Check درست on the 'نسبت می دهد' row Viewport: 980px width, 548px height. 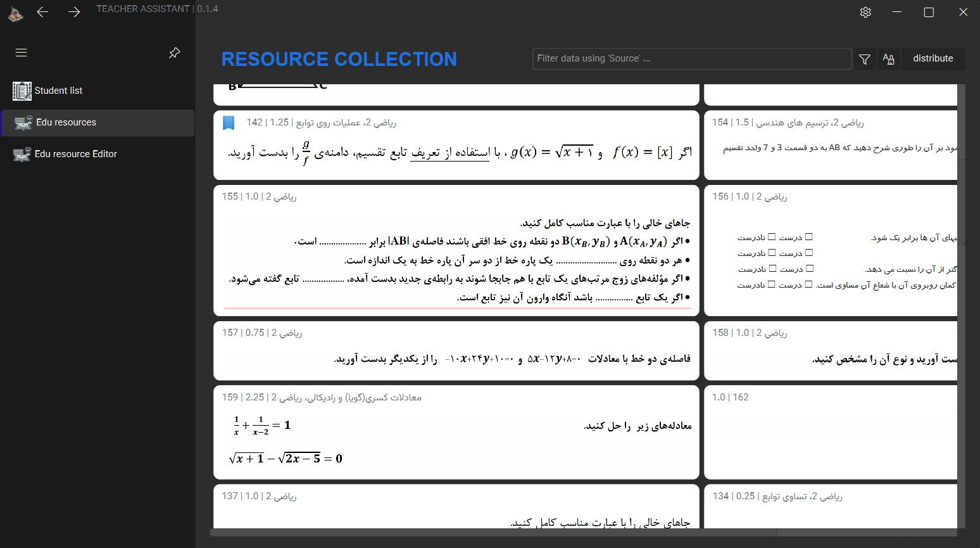coord(810,269)
